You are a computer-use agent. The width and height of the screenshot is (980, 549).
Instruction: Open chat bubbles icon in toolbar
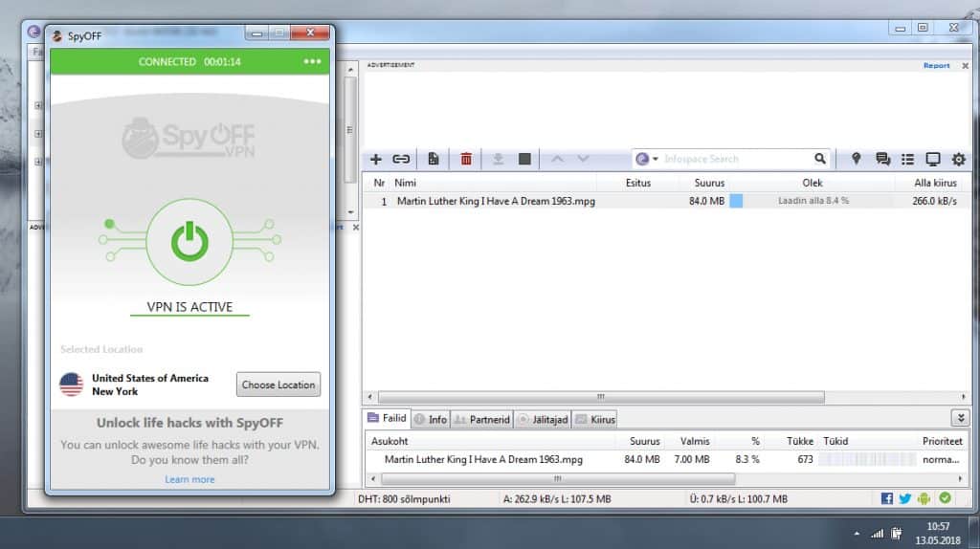[x=882, y=160]
